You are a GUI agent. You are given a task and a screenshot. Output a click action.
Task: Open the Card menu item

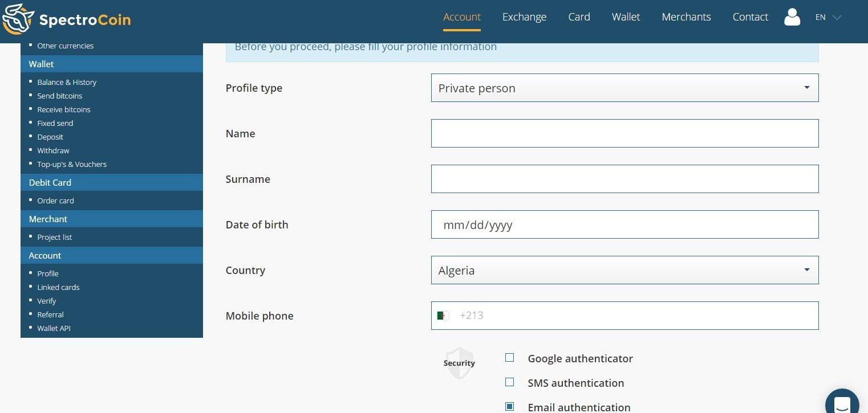(579, 17)
